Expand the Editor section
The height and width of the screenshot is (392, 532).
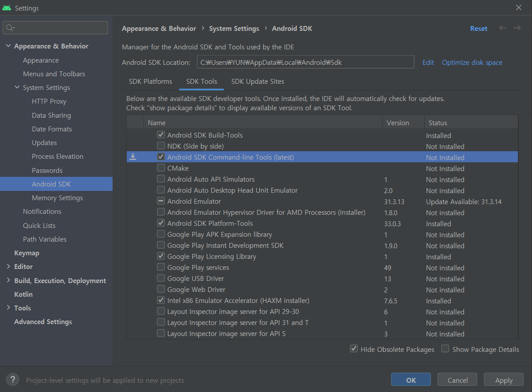8,267
